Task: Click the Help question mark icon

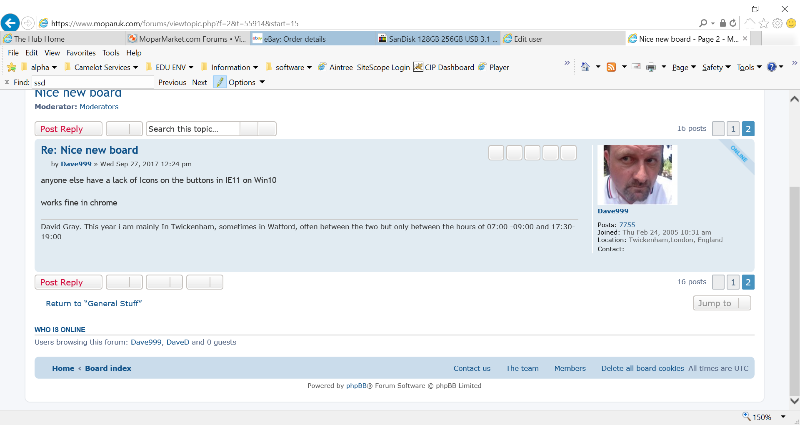Action: [x=771, y=67]
